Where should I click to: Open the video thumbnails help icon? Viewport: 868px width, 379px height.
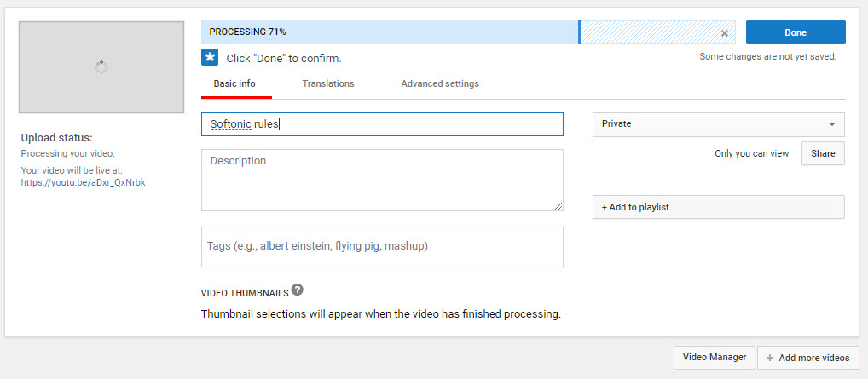coord(297,290)
